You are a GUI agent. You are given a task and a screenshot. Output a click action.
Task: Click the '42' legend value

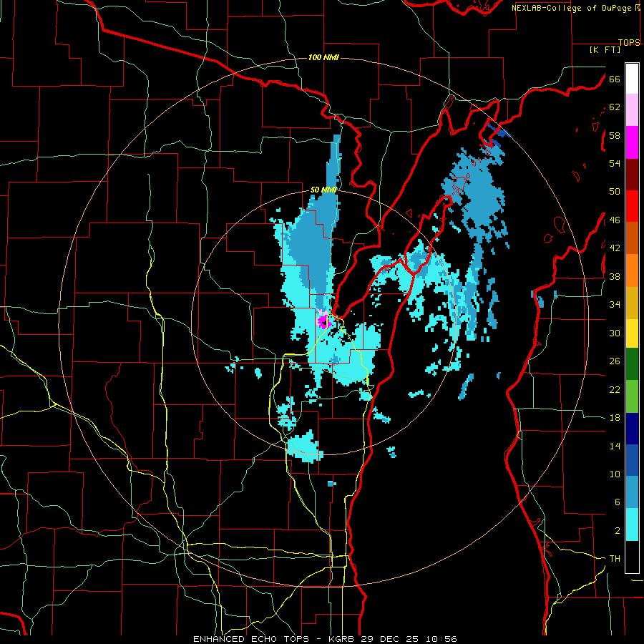pyautogui.click(x=615, y=248)
